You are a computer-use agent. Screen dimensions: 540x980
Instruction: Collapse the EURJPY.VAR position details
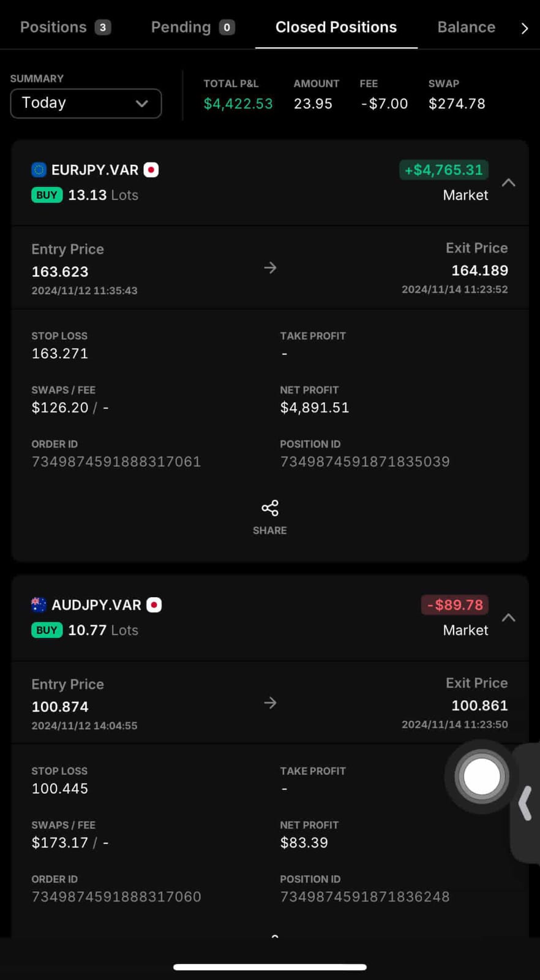point(508,183)
